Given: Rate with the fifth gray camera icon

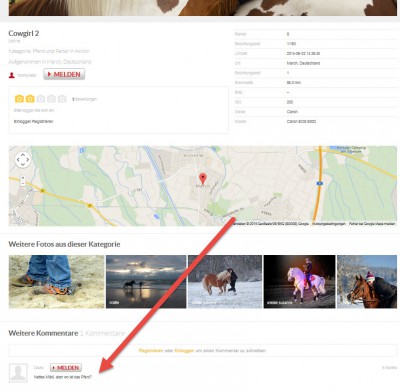Looking at the screenshot, I should point(62,99).
